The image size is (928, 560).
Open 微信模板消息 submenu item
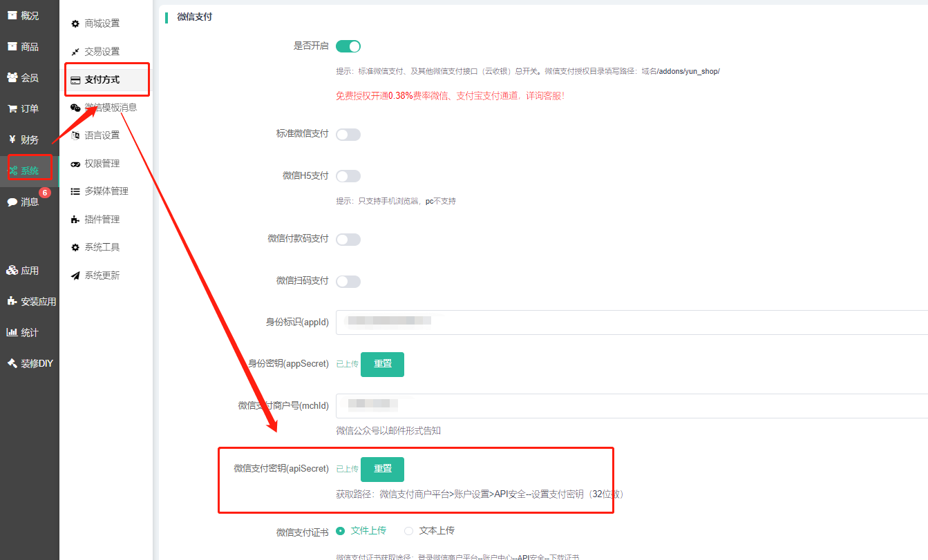click(111, 108)
